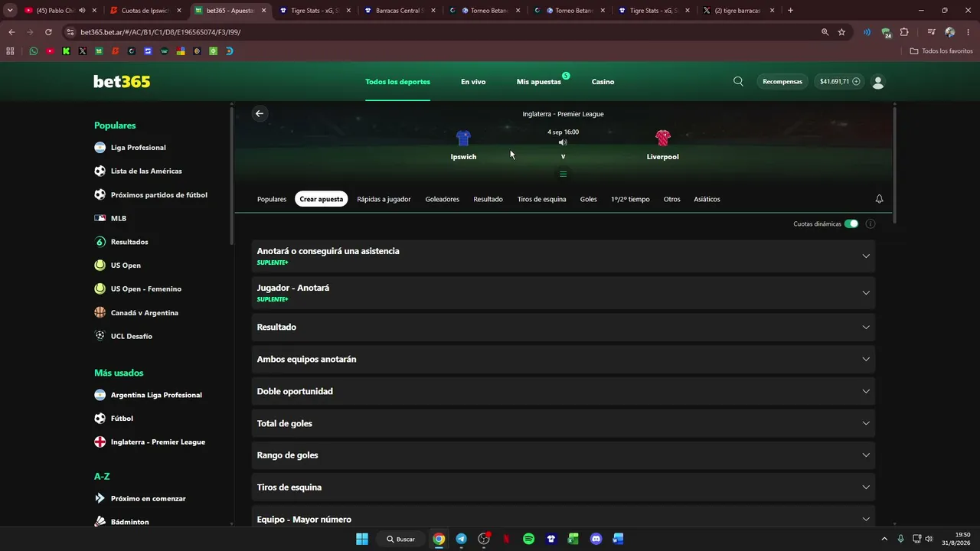Open Chrome three-dot menu
Image resolution: width=980 pixels, height=551 pixels.
point(969,32)
